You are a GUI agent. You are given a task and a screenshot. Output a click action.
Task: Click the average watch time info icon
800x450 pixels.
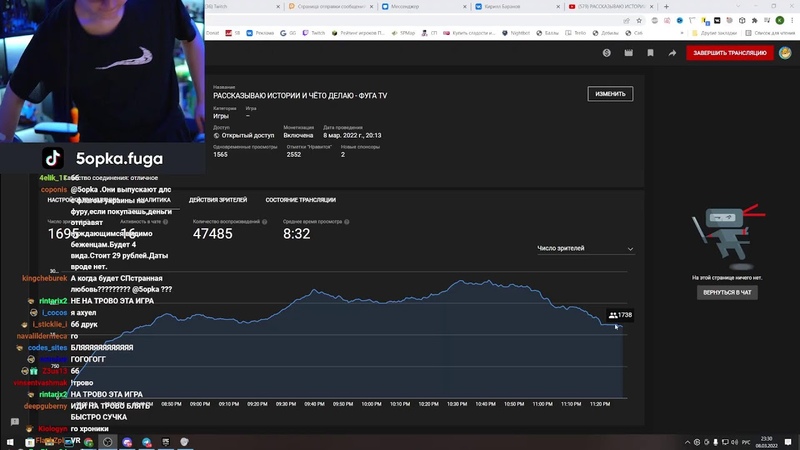347,222
